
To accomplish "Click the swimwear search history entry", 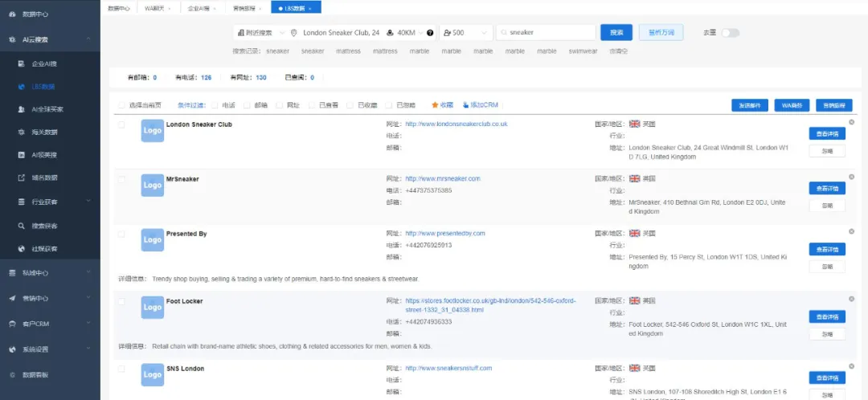I will pos(583,51).
